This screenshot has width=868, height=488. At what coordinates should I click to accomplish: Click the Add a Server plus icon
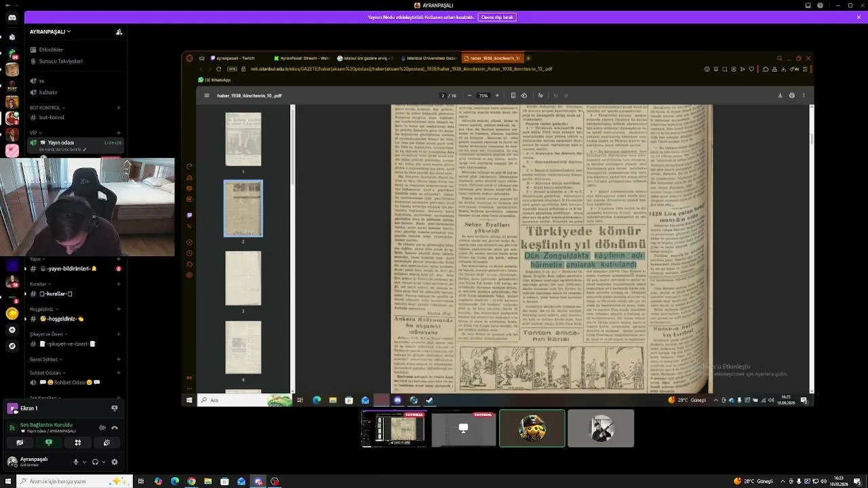click(x=12, y=329)
